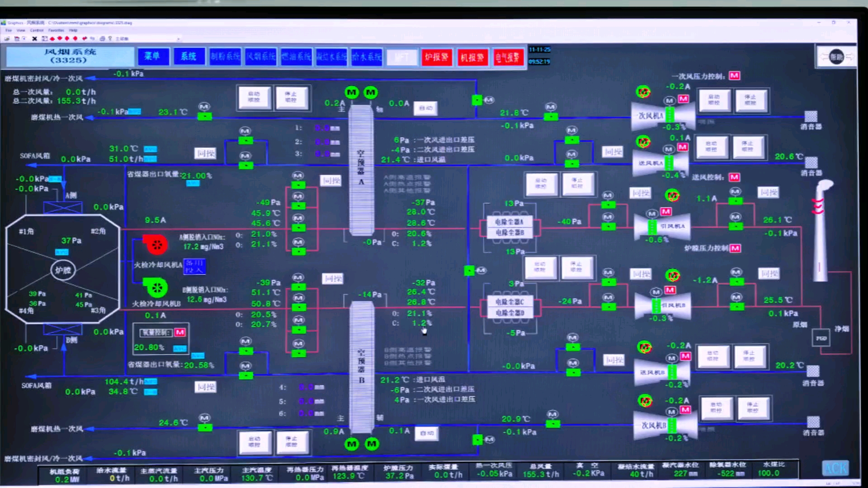This screenshot has width=868, height=488.
Task: Toggle 送风控制 M mode indicator
Action: (734, 177)
